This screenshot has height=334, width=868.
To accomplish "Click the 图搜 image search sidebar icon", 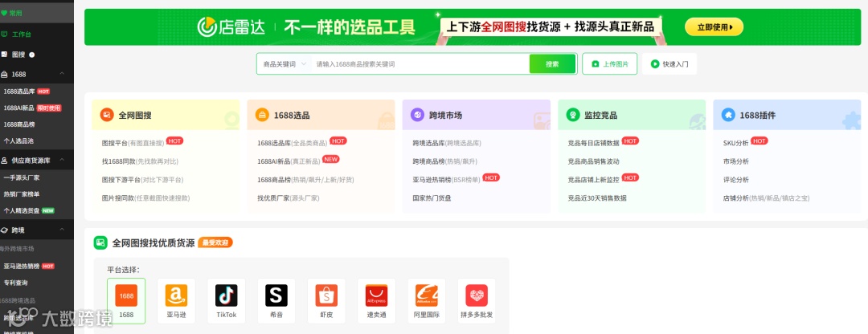I will (x=5, y=54).
